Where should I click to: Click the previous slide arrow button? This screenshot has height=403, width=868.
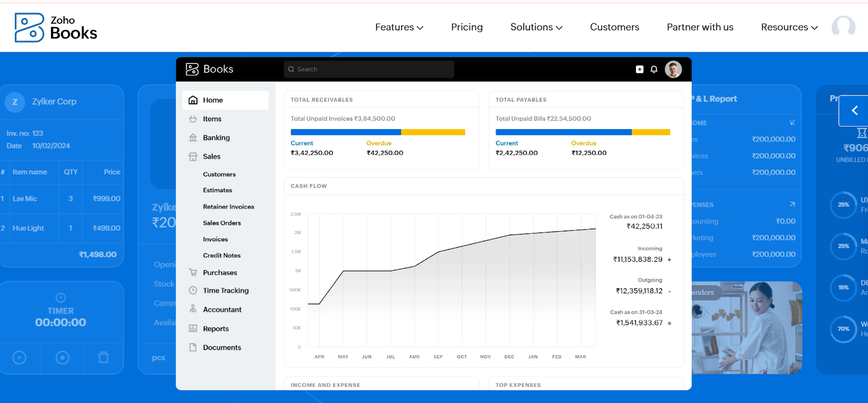854,111
